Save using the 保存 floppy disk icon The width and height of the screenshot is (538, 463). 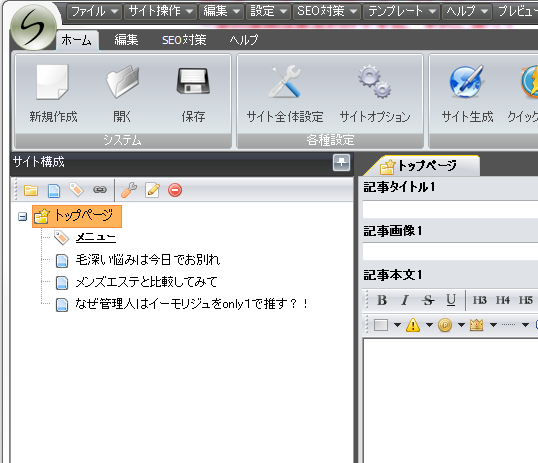pyautogui.click(x=193, y=81)
